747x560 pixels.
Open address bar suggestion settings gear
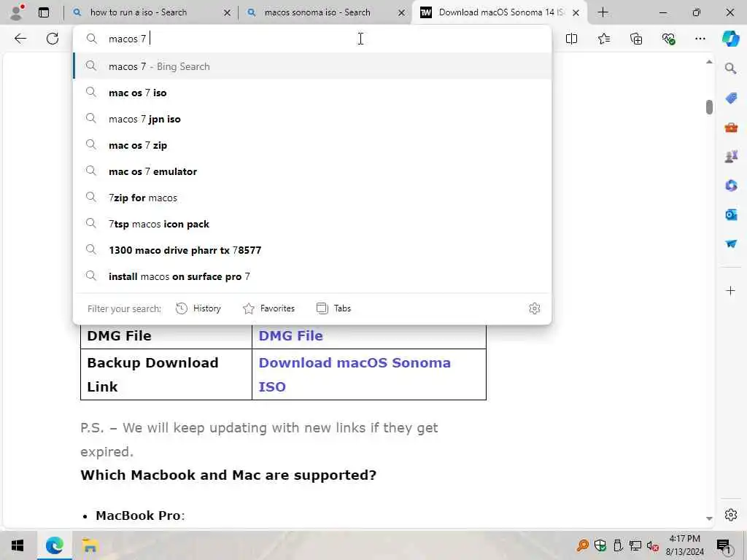click(x=534, y=308)
